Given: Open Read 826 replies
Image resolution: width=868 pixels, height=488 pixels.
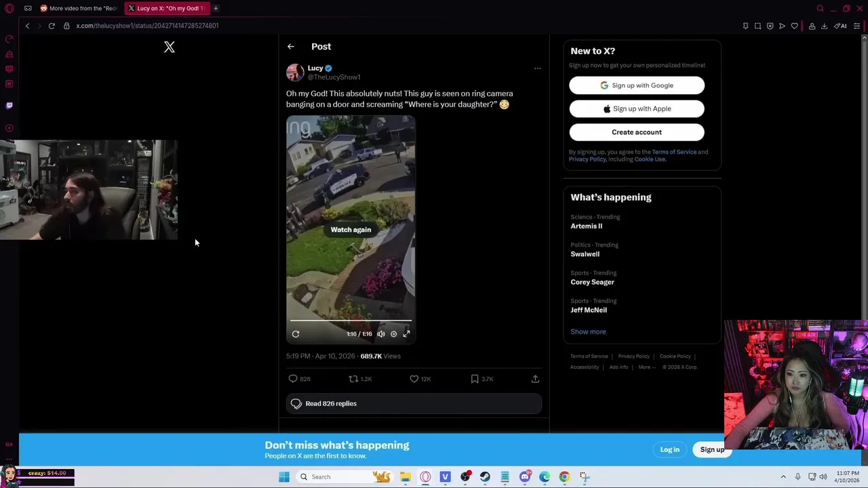Looking at the screenshot, I should [x=414, y=403].
